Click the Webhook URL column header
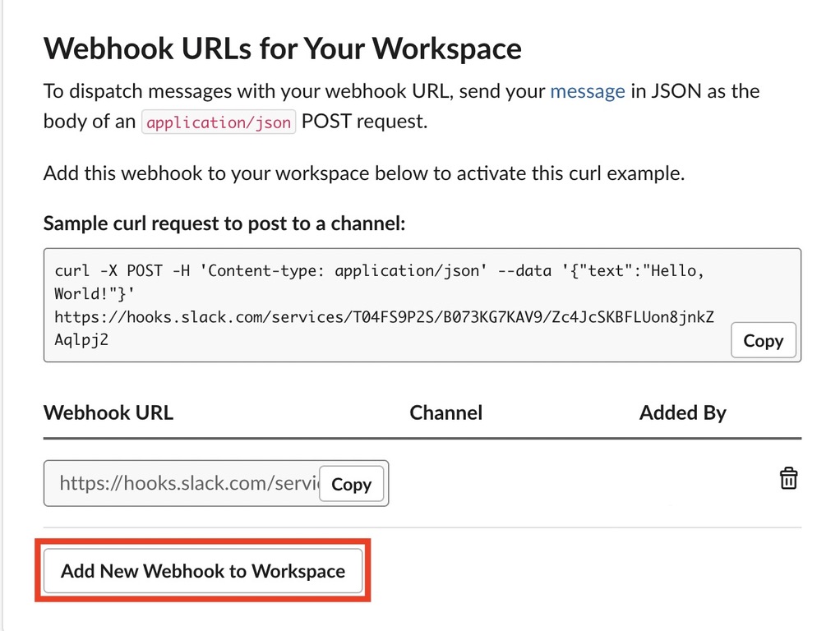Image resolution: width=840 pixels, height=631 pixels. (x=108, y=412)
